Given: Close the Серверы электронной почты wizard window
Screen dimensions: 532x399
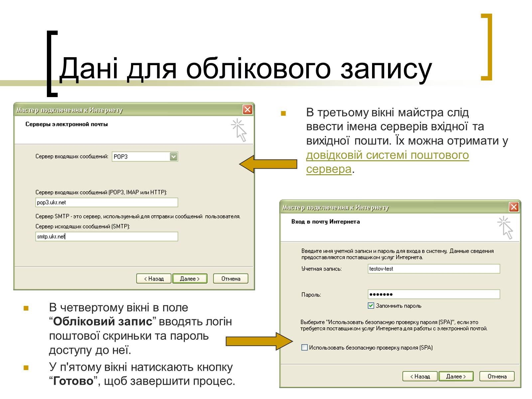Looking at the screenshot, I should tap(247, 110).
